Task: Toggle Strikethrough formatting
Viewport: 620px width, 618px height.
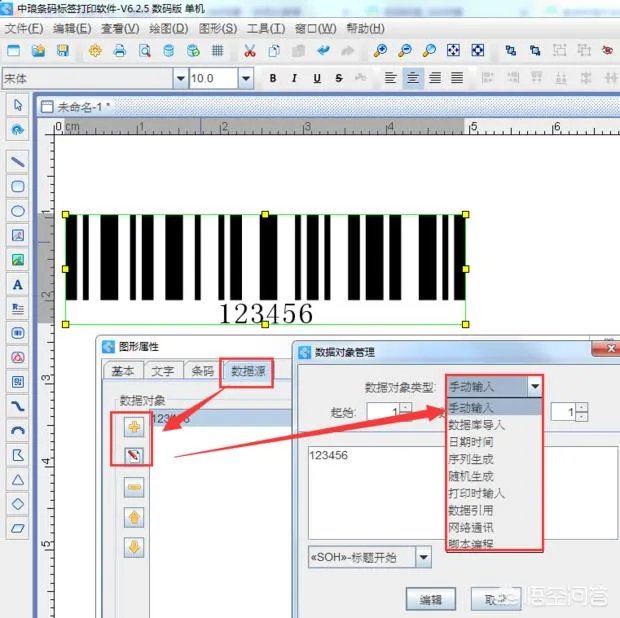Action: pos(339,78)
